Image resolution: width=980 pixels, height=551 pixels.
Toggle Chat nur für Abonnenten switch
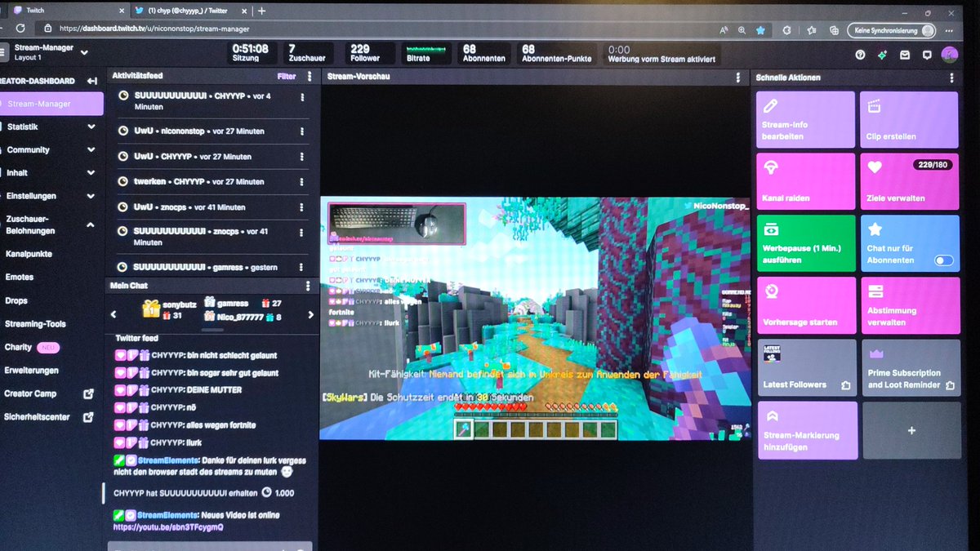click(x=944, y=260)
